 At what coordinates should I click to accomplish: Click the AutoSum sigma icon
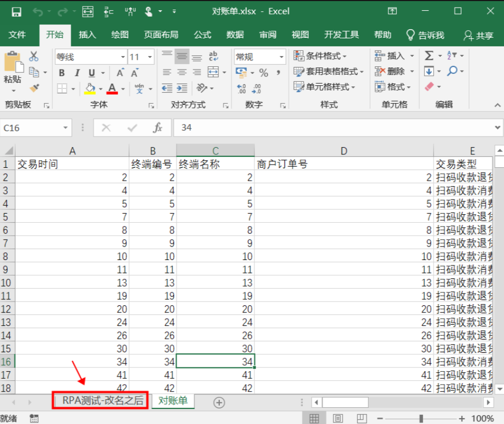pyautogui.click(x=429, y=56)
